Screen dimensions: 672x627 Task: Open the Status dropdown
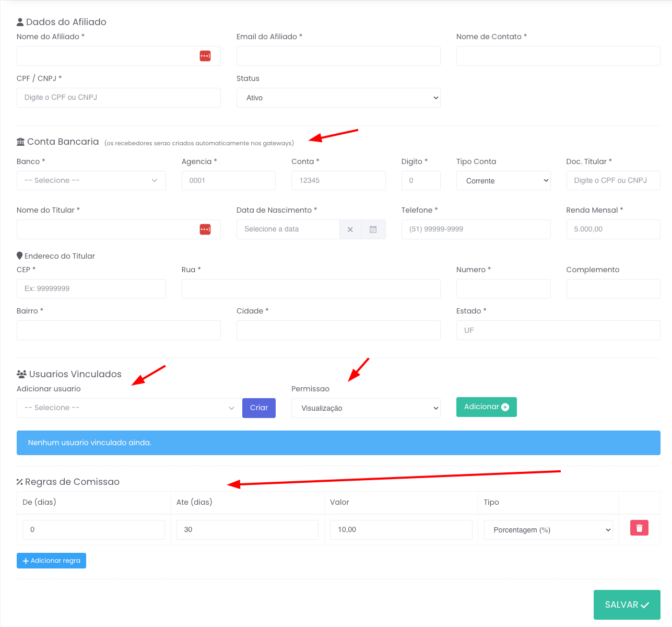pos(338,98)
